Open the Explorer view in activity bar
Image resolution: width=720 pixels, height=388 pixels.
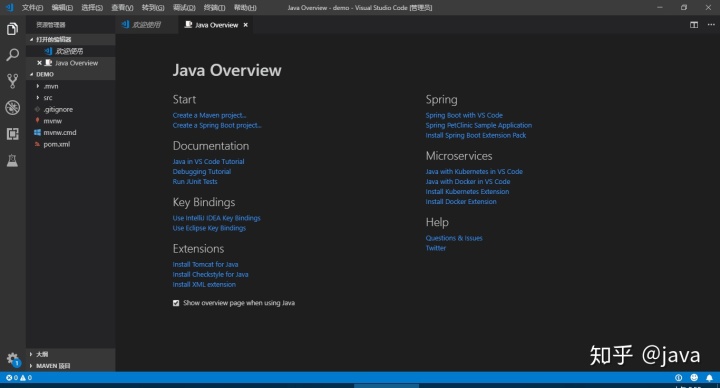click(x=12, y=29)
